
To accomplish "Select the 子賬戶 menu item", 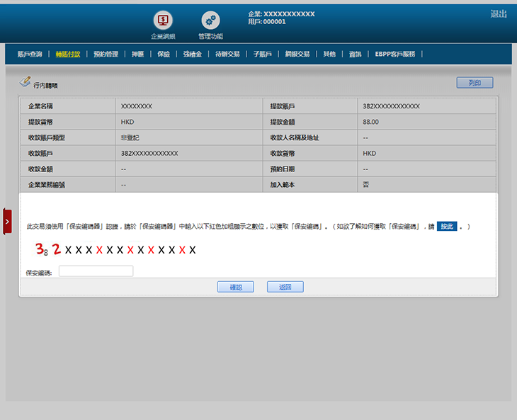I will (x=263, y=54).
